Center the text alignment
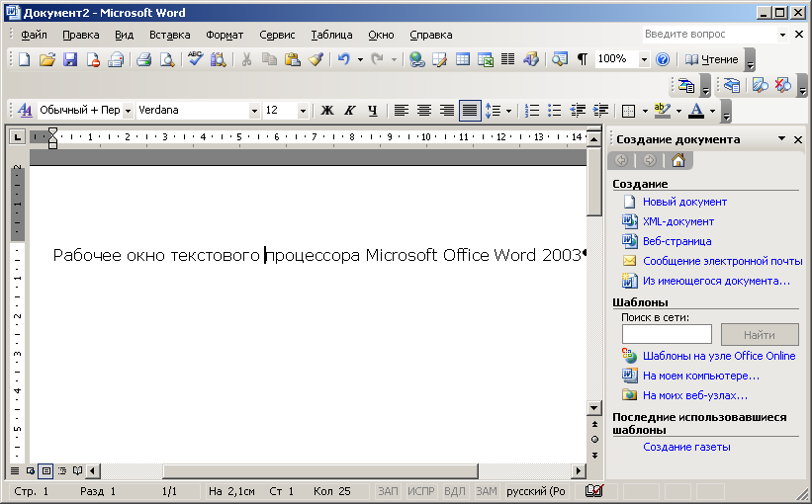 point(424,111)
